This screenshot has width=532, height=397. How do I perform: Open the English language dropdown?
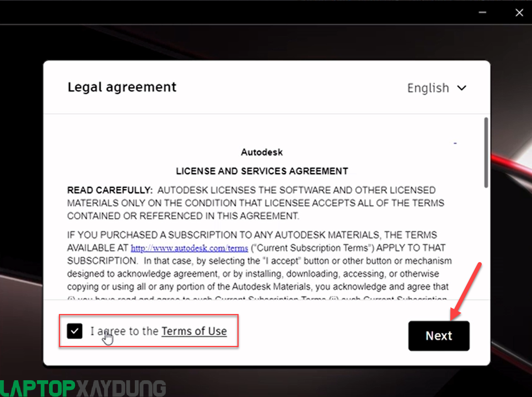click(x=436, y=88)
